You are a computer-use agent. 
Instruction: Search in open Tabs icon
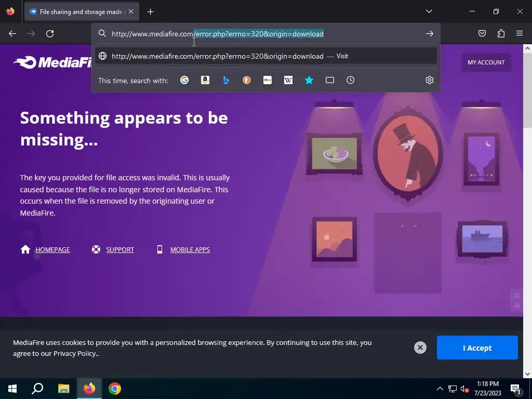[x=330, y=80]
